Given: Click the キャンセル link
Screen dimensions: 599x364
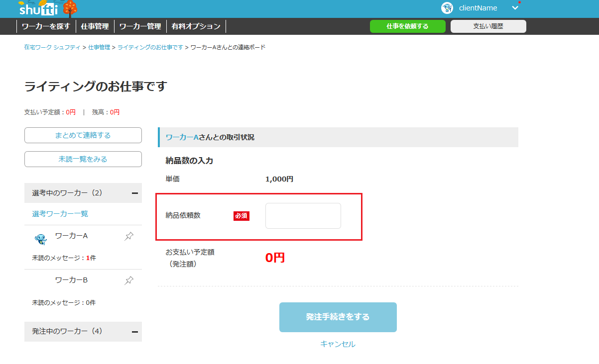Looking at the screenshot, I should pyautogui.click(x=338, y=344).
